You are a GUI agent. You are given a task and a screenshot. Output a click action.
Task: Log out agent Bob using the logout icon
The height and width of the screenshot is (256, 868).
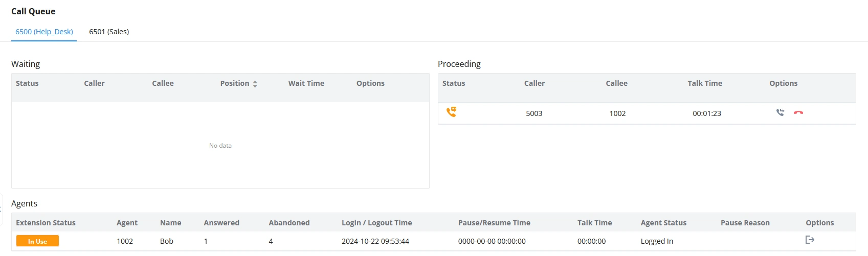810,240
